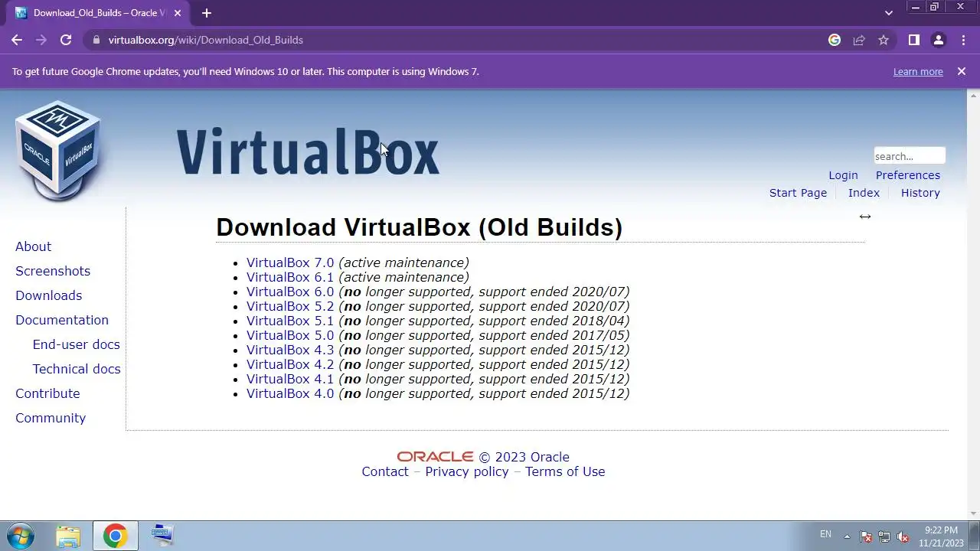
Task: Focus the site search box
Action: click(x=910, y=156)
